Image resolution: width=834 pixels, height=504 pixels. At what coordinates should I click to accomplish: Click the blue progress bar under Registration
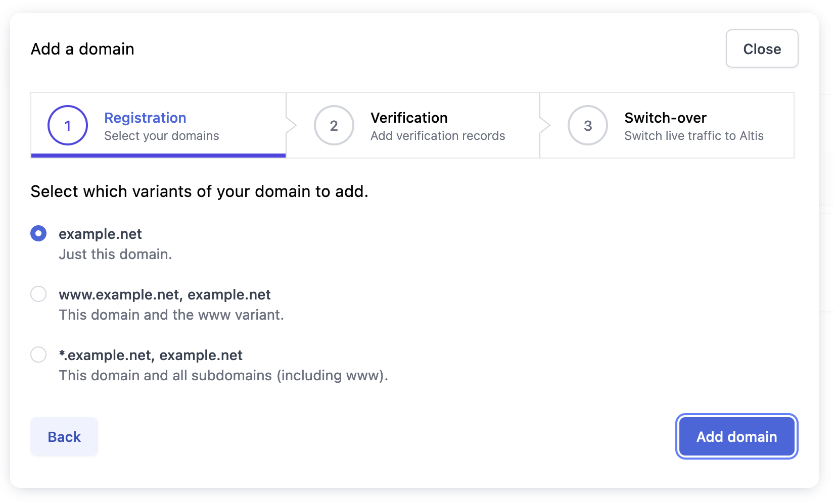[158, 156]
